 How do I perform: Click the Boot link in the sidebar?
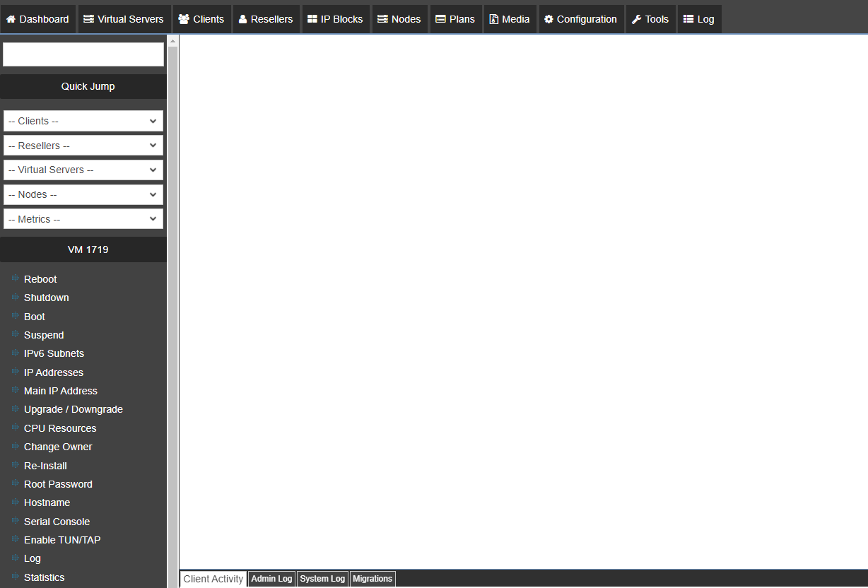[x=35, y=317]
